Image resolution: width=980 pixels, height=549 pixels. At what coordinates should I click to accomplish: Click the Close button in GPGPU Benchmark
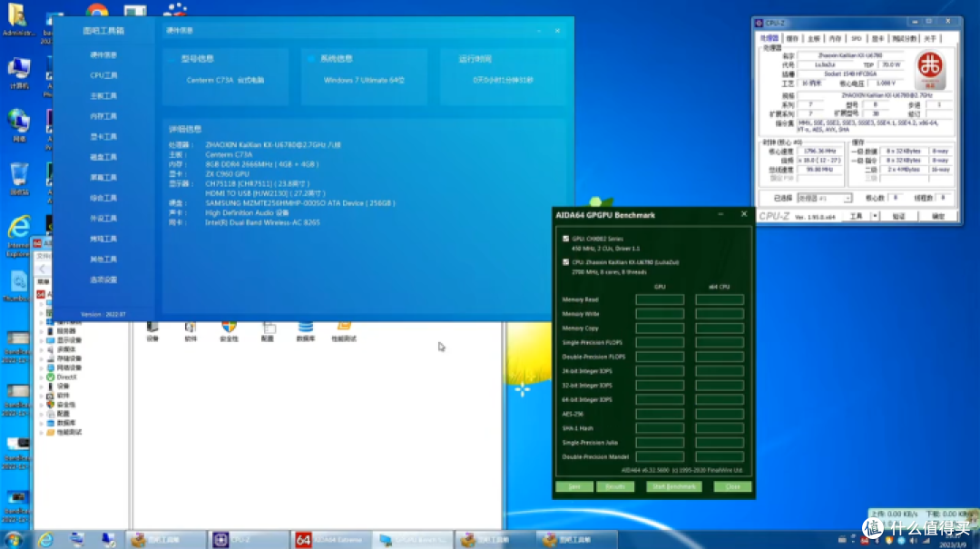(732, 486)
